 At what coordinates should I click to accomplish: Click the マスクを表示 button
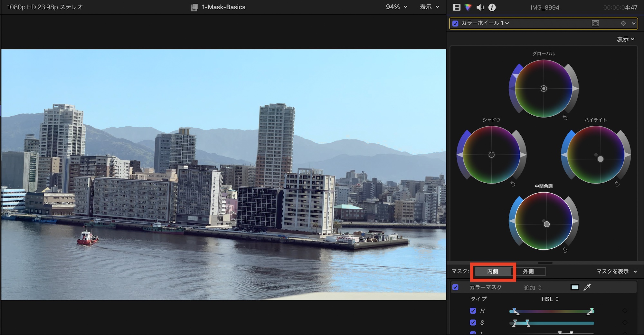616,272
